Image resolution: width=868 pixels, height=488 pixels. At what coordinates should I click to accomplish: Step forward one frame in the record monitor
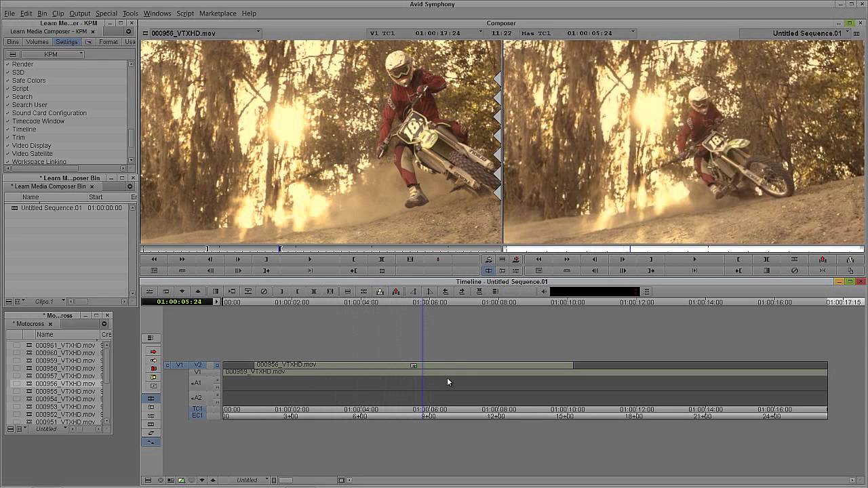point(623,259)
